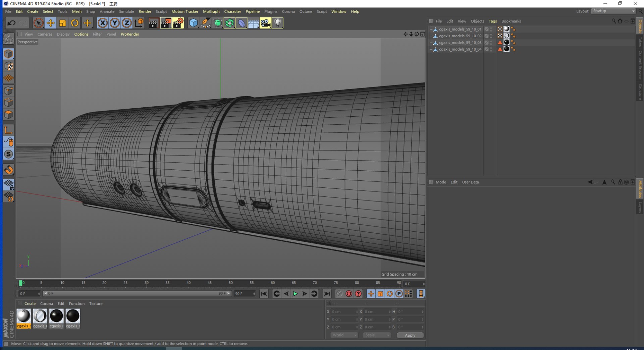Open the Scale mode dropdown
The image size is (644, 350).
point(377,335)
